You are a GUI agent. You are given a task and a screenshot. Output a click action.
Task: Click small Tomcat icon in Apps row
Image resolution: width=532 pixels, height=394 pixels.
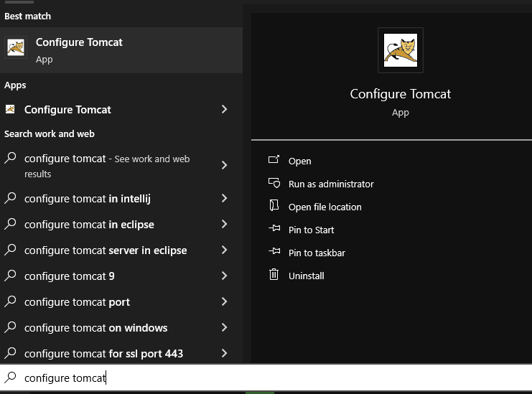tap(10, 109)
